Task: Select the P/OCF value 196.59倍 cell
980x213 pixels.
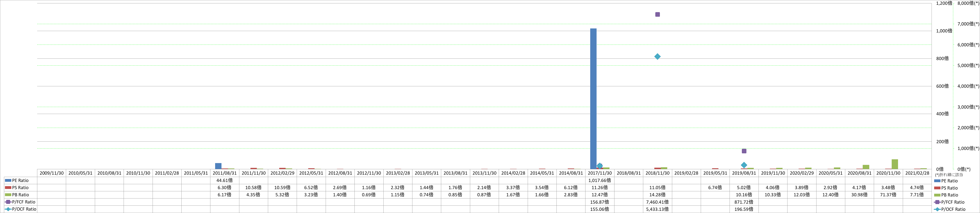Action: pos(744,209)
